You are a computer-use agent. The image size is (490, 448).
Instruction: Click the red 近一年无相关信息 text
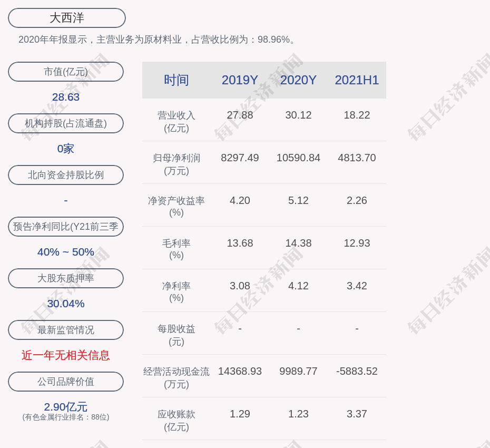(x=66, y=355)
